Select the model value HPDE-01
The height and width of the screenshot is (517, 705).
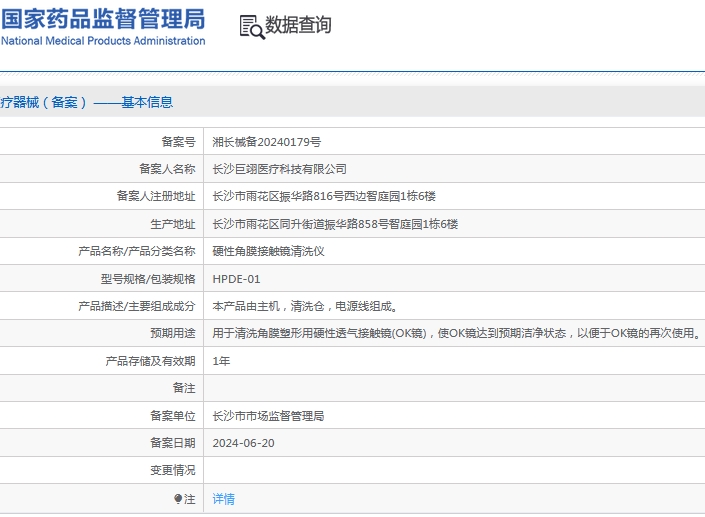click(x=236, y=279)
